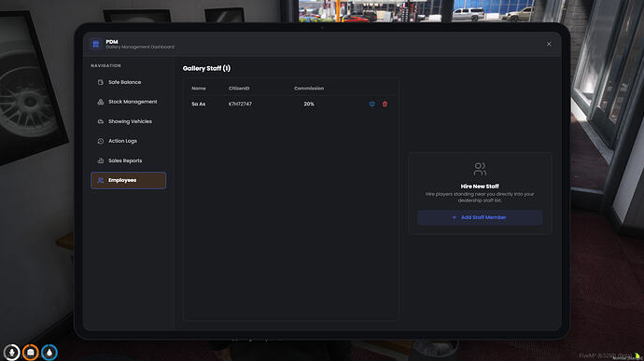Image resolution: width=644 pixels, height=361 pixels.
Task: Open Stock Management in navigation
Action: (x=128, y=102)
